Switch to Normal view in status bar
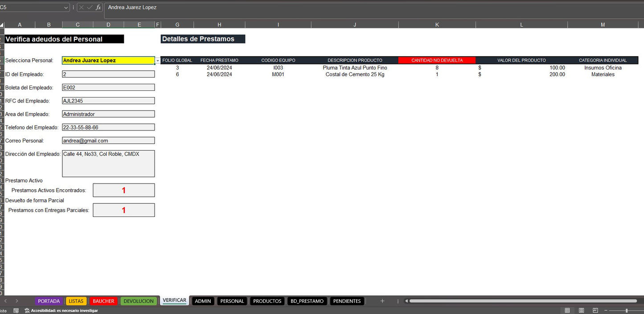The width and height of the screenshot is (644, 314). (x=567, y=310)
